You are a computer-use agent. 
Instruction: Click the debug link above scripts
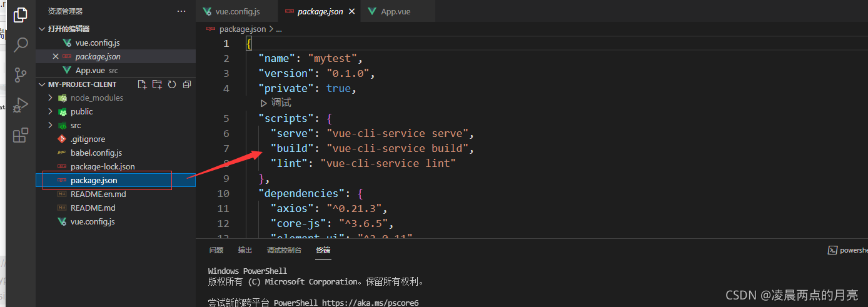[x=276, y=103]
